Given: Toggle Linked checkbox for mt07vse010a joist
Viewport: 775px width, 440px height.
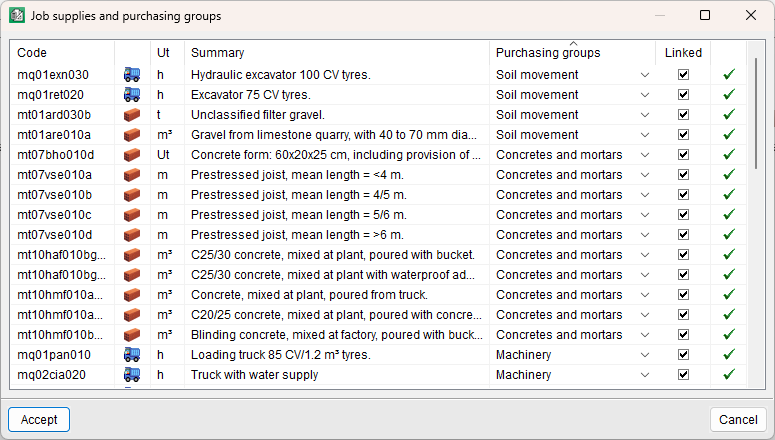Looking at the screenshot, I should [683, 174].
